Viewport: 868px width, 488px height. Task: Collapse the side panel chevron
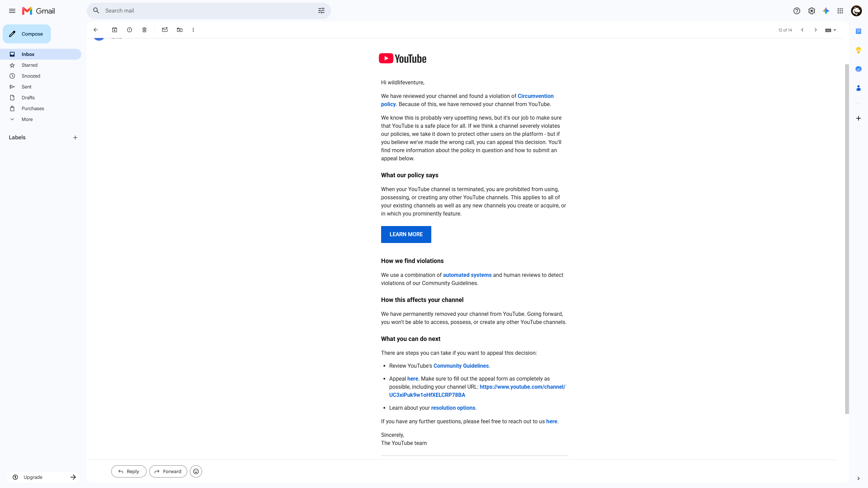coord(858,479)
